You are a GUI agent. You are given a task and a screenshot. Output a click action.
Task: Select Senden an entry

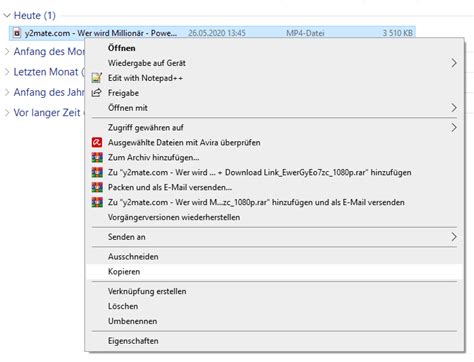pyautogui.click(x=274, y=237)
